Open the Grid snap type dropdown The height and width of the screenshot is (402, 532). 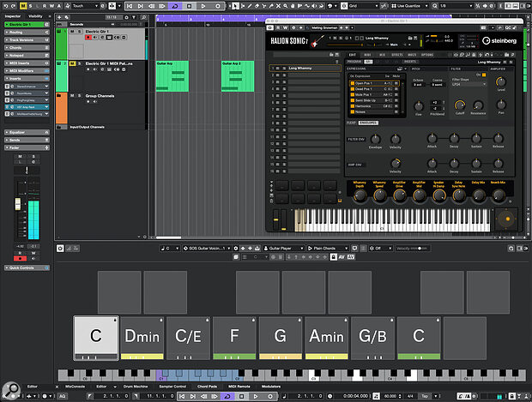pyautogui.click(x=364, y=6)
